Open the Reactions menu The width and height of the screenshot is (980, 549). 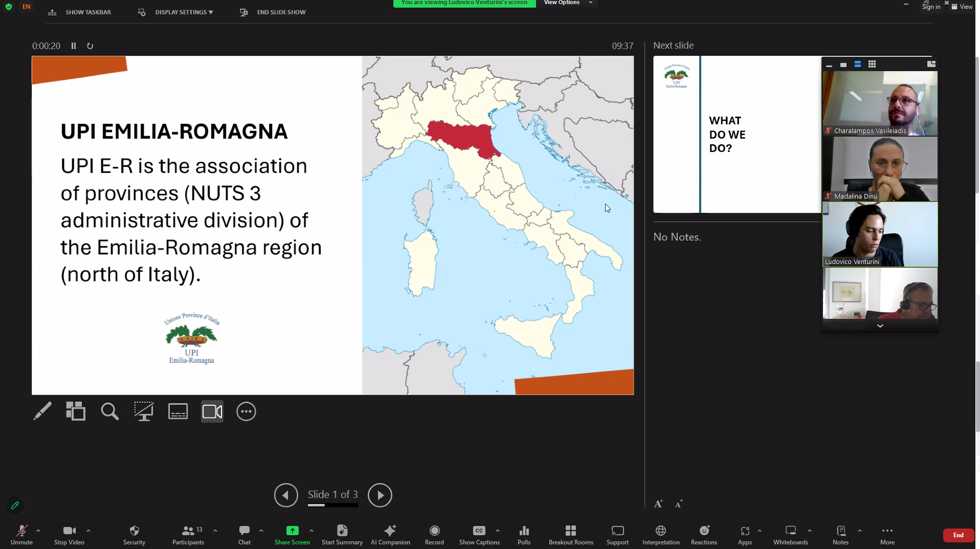pos(704,535)
